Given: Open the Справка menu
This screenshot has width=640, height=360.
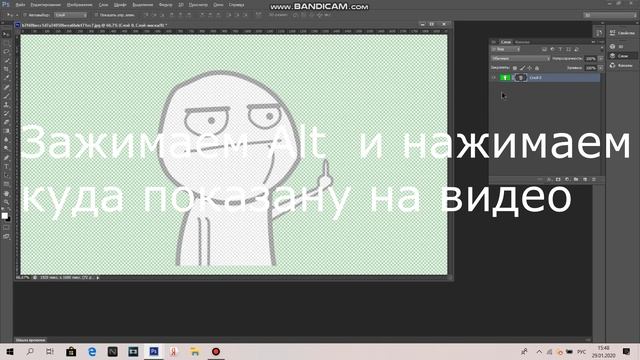Looking at the screenshot, I should click(236, 5).
